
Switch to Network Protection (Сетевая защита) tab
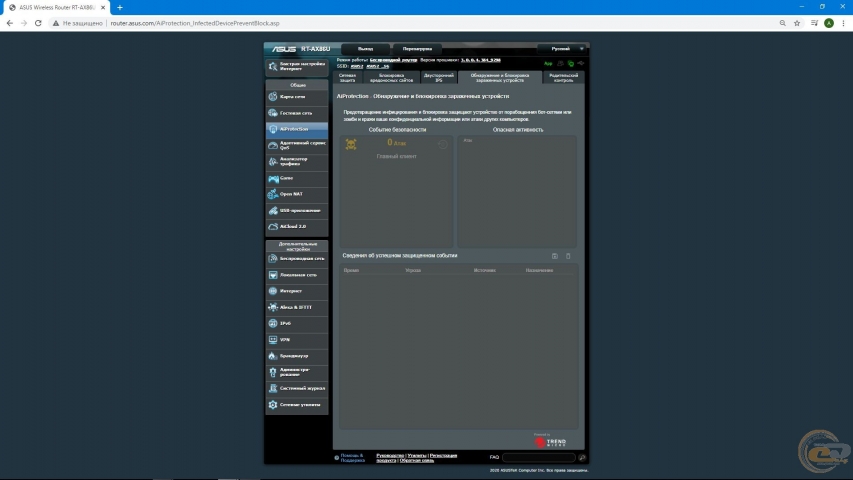tap(348, 78)
